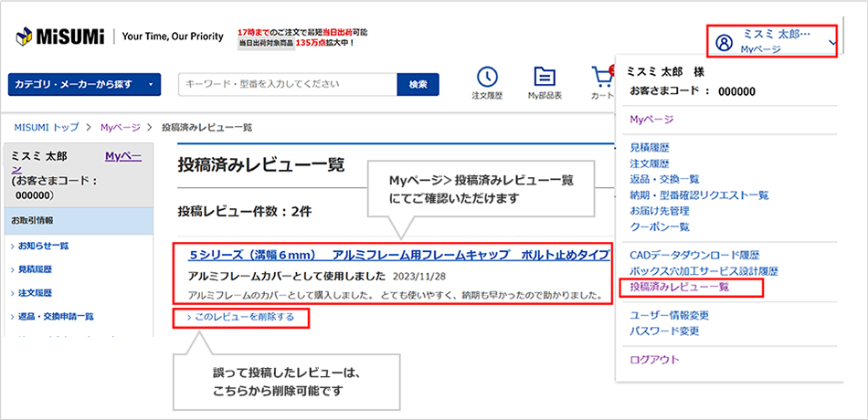Open the カテゴリ・メーカーから探す dropdown

click(x=84, y=85)
